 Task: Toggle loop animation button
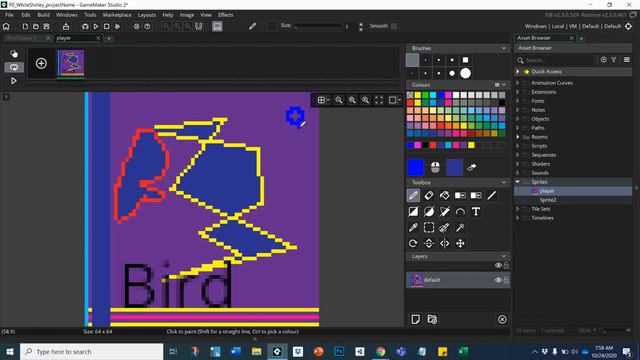click(x=14, y=67)
